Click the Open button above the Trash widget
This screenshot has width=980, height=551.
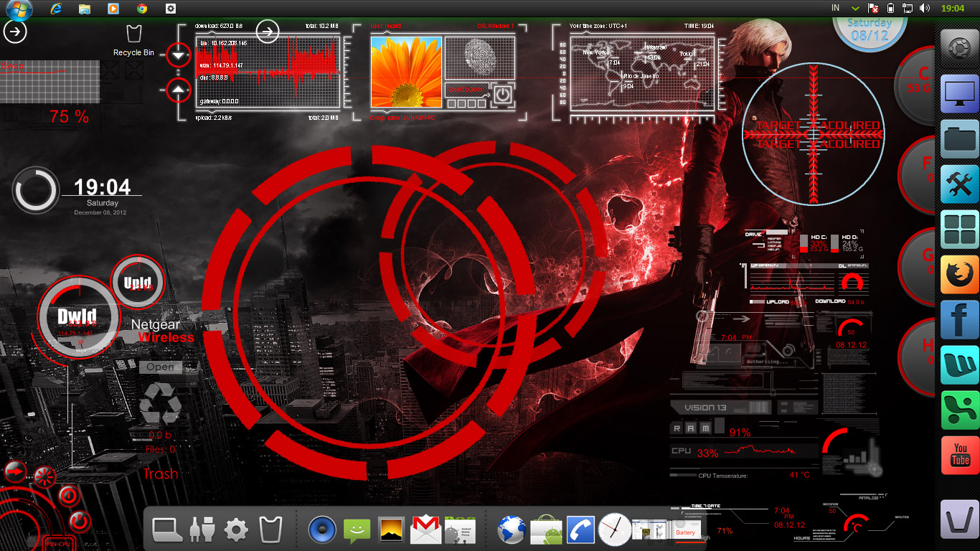(159, 367)
